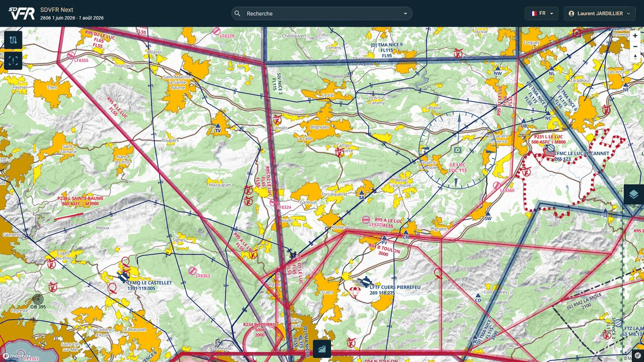
Task: Select the OB 395 NDB beacon
Action: point(38,298)
